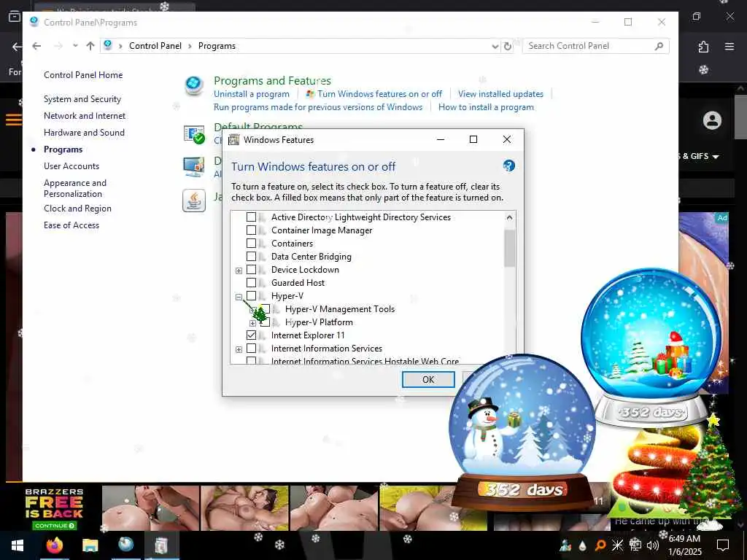747x560 pixels.
Task: Enable Container Image Manager checkbox
Action: [251, 230]
